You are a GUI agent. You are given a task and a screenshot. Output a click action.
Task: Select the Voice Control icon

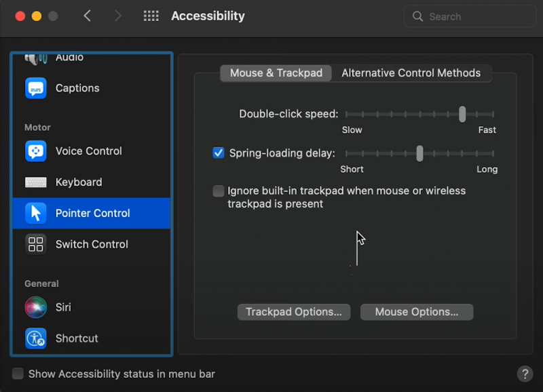coord(36,151)
